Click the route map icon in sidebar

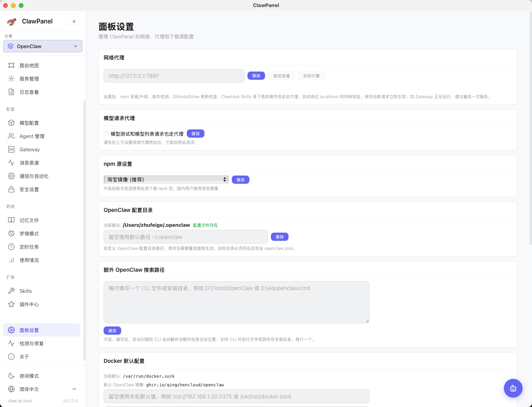[11, 65]
